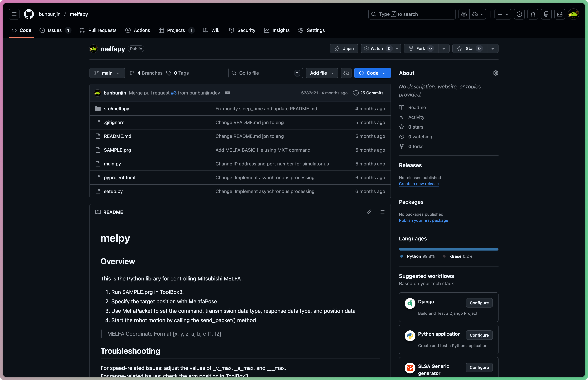Open the 0 Tags page
Screen dimensions: 588x380
178,73
